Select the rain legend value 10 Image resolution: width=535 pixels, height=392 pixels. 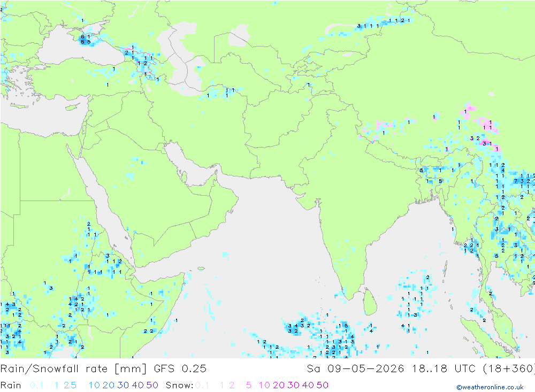tap(94, 385)
